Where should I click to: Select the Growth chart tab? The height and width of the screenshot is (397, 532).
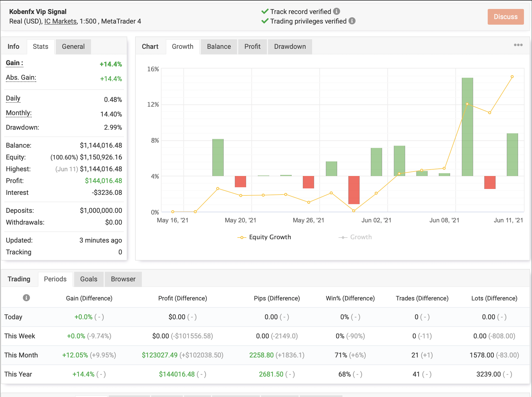[x=183, y=47]
